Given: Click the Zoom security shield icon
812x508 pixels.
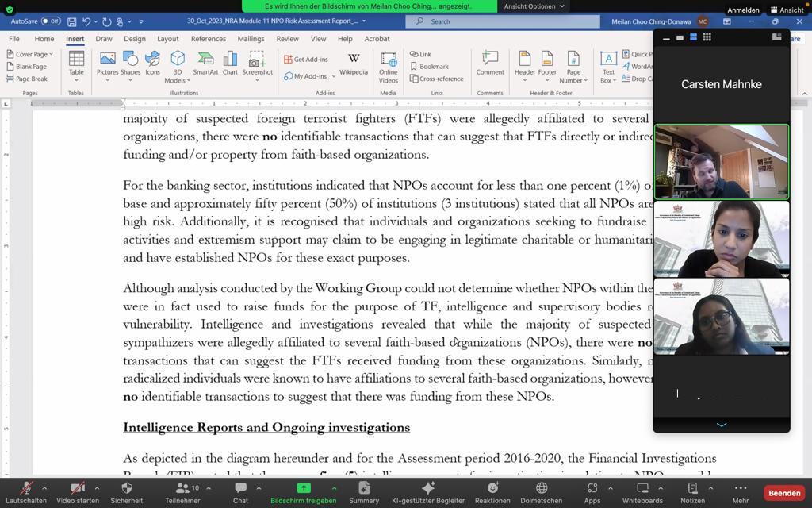Looking at the screenshot, I should tap(10, 10).
